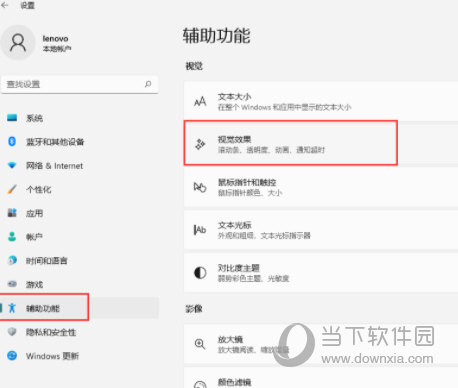Open the 文本大小 setting
458x388 pixels.
321,102
